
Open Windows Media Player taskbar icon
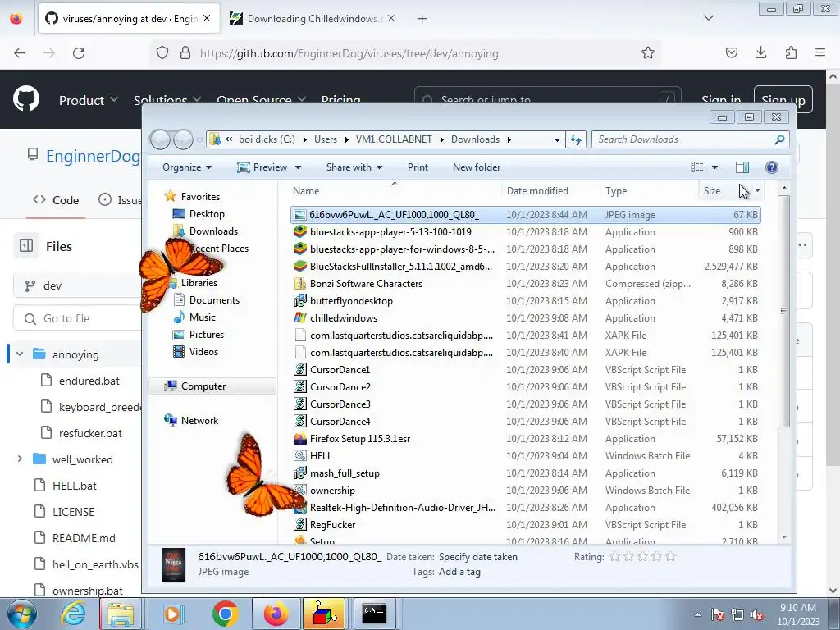click(x=172, y=614)
